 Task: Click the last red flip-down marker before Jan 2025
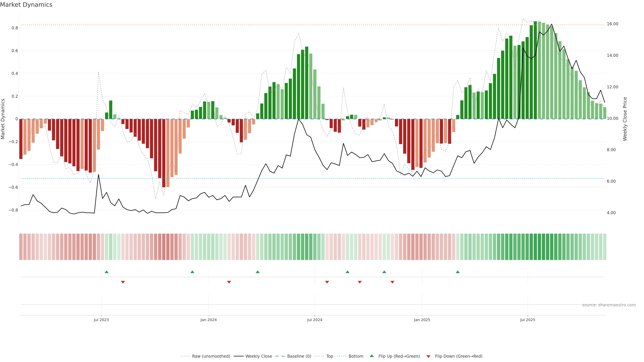[x=392, y=282]
